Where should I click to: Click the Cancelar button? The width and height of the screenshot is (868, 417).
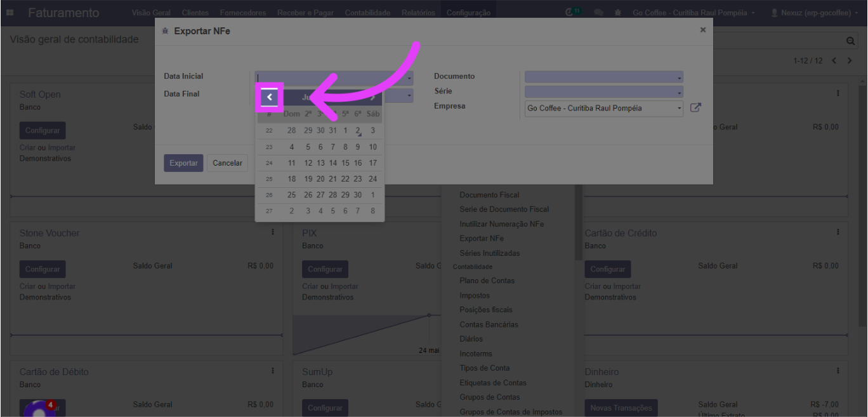227,163
